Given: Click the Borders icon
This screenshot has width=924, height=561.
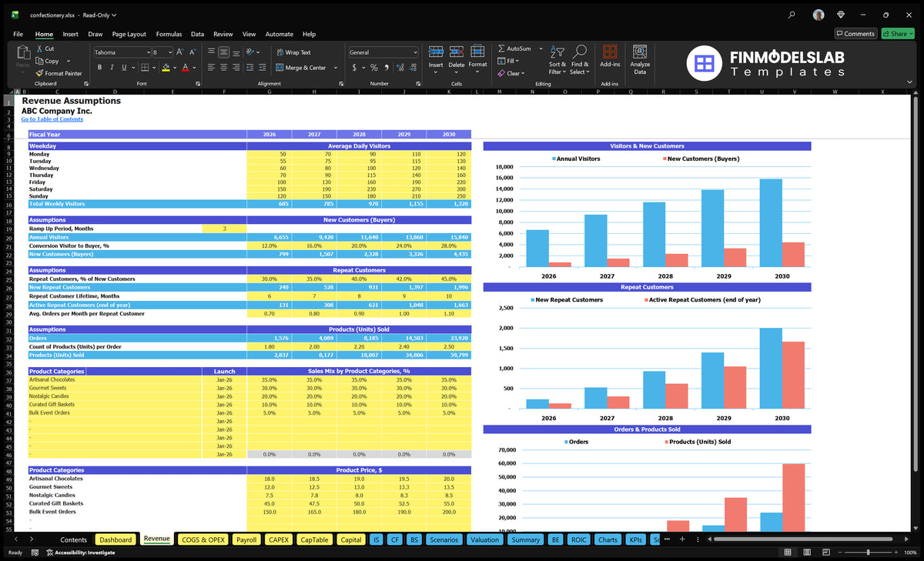Looking at the screenshot, I should (x=145, y=68).
